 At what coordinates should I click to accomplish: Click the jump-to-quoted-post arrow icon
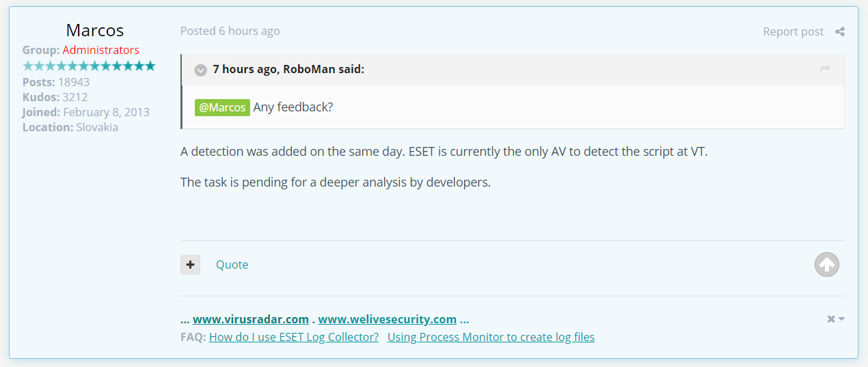click(825, 69)
